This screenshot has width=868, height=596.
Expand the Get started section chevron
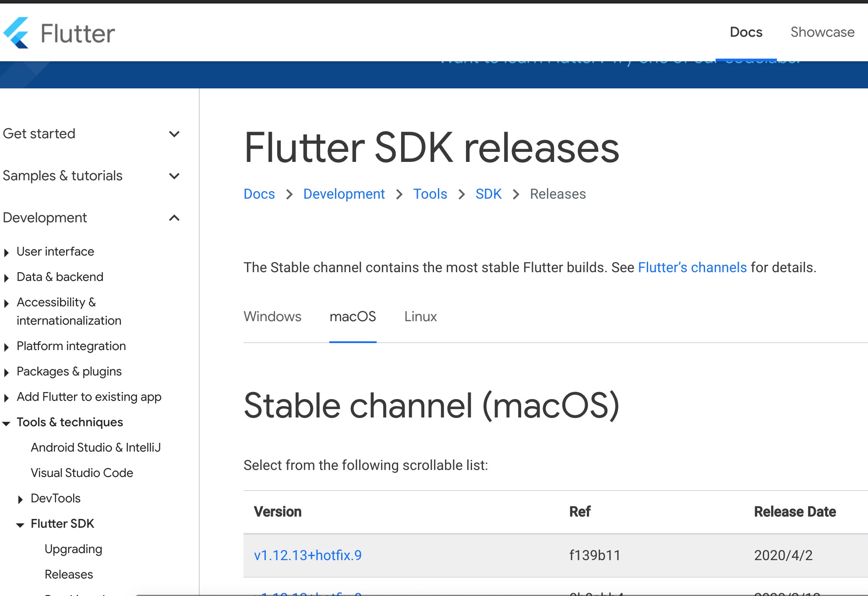tap(174, 134)
